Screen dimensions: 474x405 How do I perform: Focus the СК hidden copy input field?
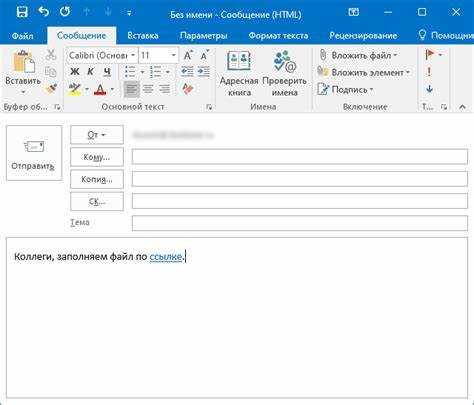point(300,201)
